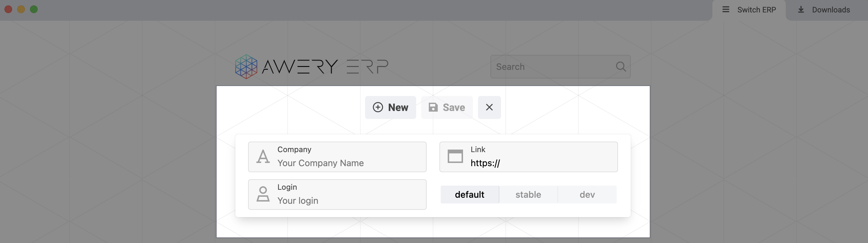Click the Login user person icon
The height and width of the screenshot is (243, 868).
pyautogui.click(x=263, y=194)
